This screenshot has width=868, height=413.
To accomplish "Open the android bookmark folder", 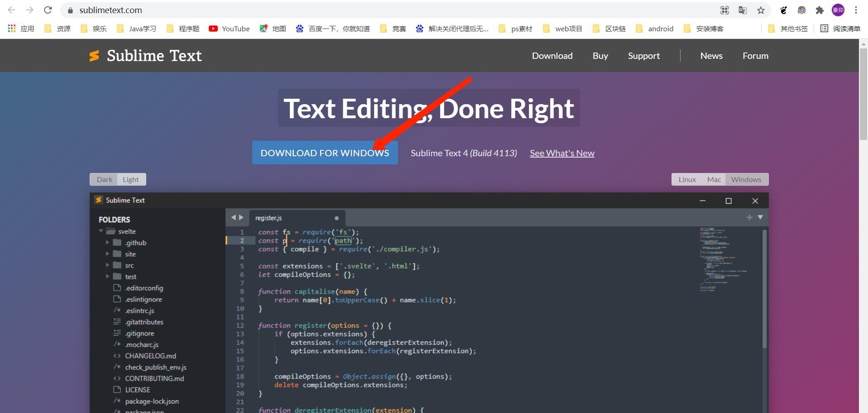I will 654,29.
